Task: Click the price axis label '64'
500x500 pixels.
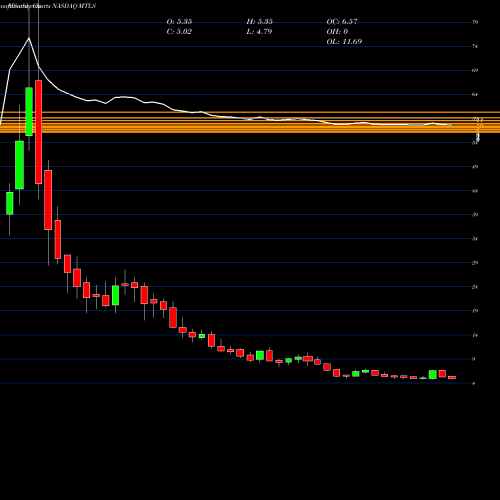Action: click(475, 94)
